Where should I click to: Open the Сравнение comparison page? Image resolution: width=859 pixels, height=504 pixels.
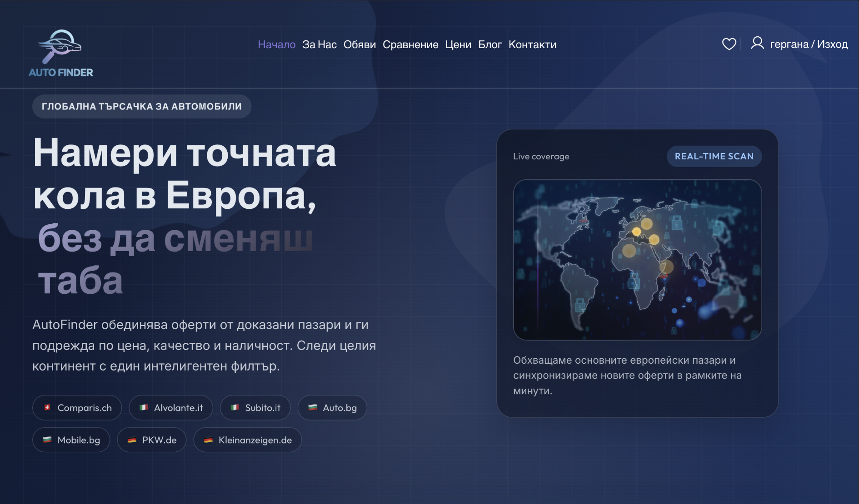coord(410,44)
